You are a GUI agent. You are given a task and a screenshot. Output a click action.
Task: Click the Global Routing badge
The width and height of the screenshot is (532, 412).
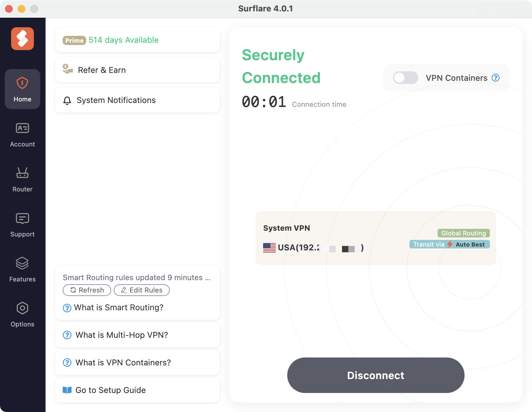pyautogui.click(x=463, y=233)
